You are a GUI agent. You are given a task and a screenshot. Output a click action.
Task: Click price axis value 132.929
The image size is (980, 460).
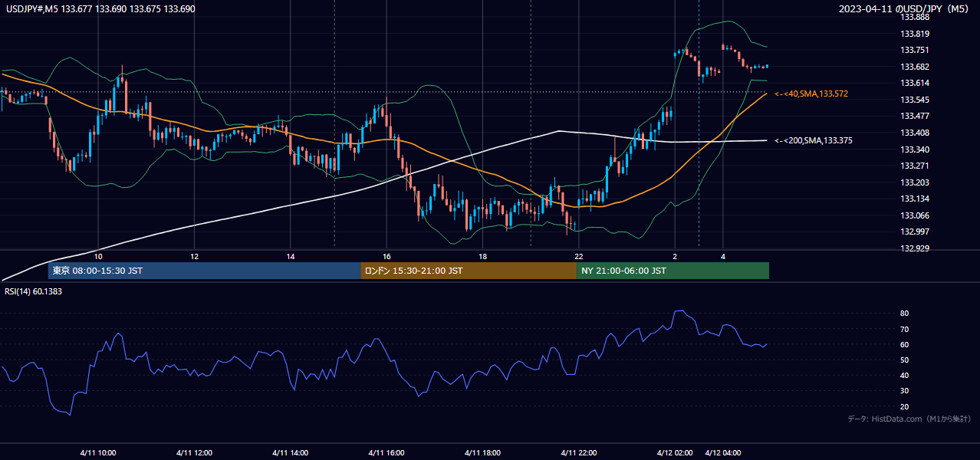pyautogui.click(x=915, y=248)
